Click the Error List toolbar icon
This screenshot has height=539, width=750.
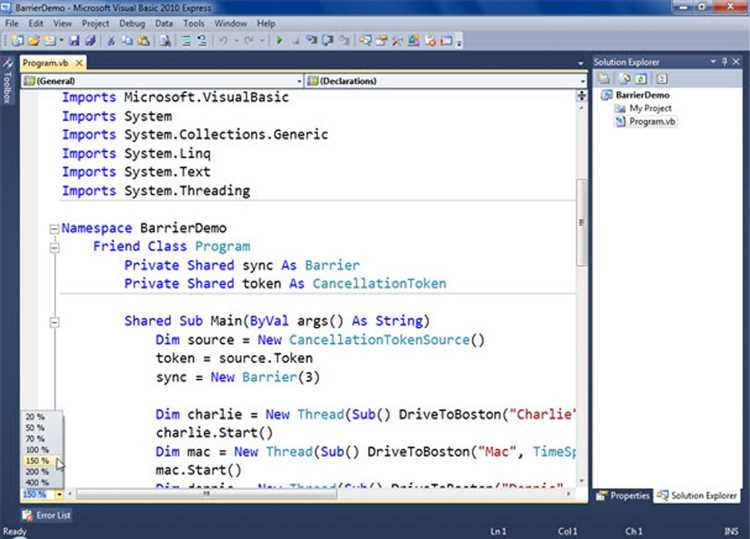point(430,41)
